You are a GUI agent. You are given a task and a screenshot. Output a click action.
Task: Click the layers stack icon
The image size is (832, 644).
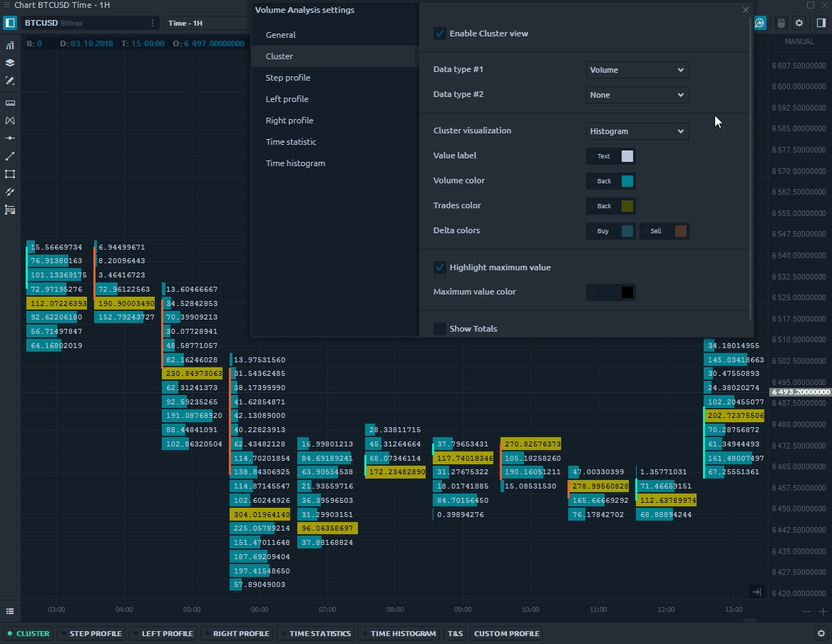(10, 63)
